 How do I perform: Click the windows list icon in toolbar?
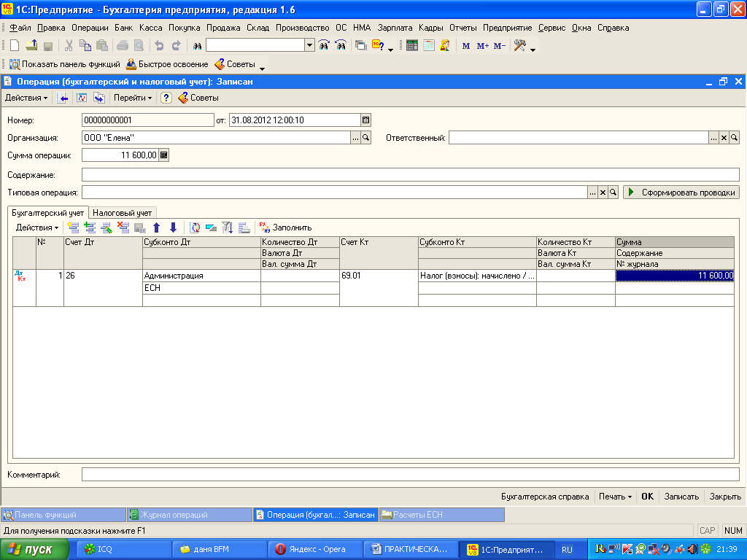(x=361, y=46)
